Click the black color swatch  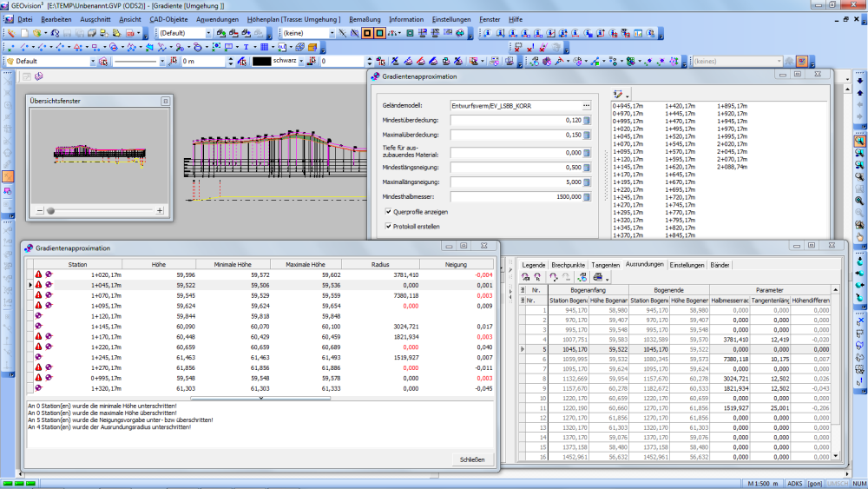[261, 62]
